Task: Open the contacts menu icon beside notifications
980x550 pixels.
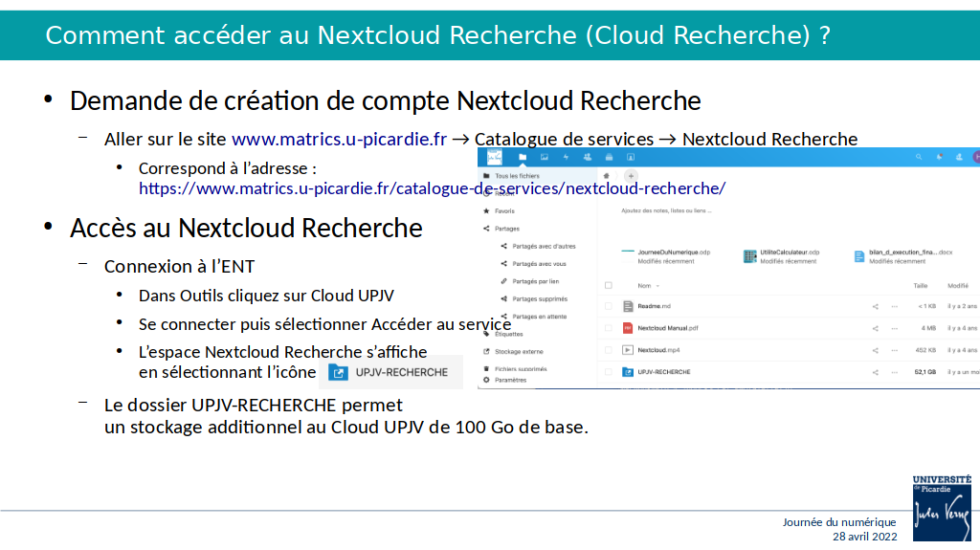Action: [959, 157]
